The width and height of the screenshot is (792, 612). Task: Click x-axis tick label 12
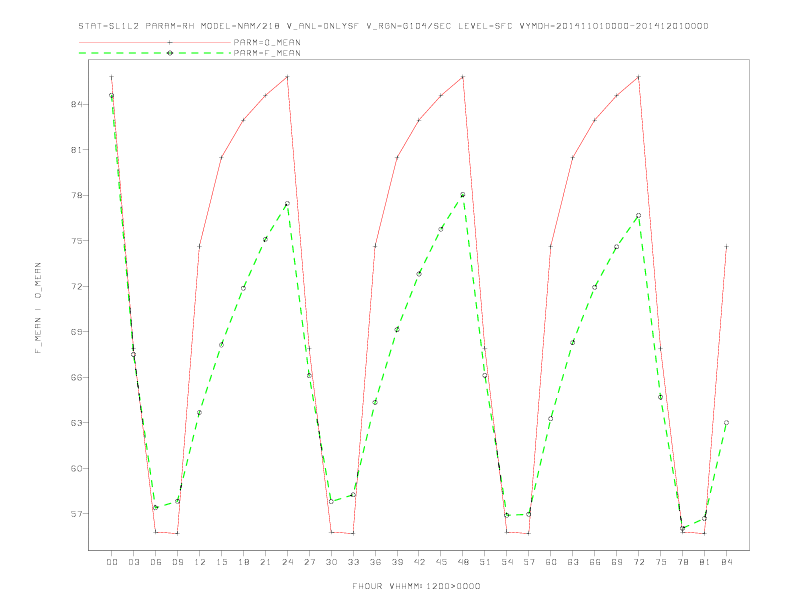coord(200,562)
